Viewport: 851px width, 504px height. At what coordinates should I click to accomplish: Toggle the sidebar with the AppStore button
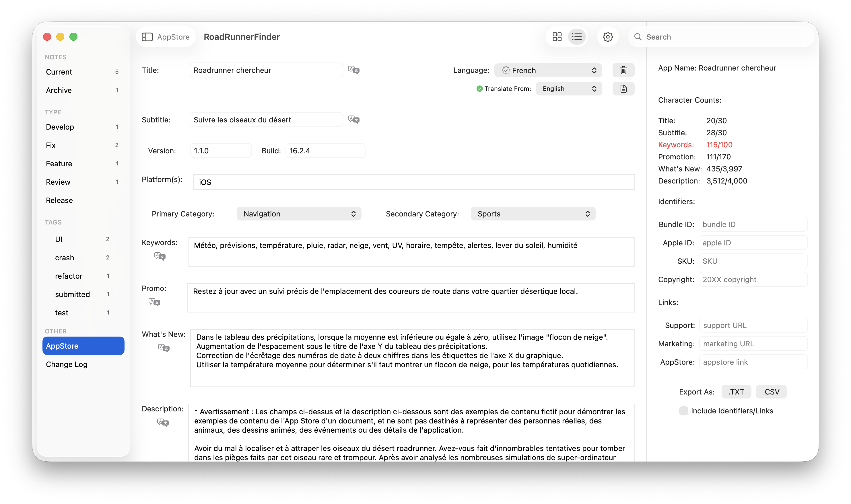[166, 37]
